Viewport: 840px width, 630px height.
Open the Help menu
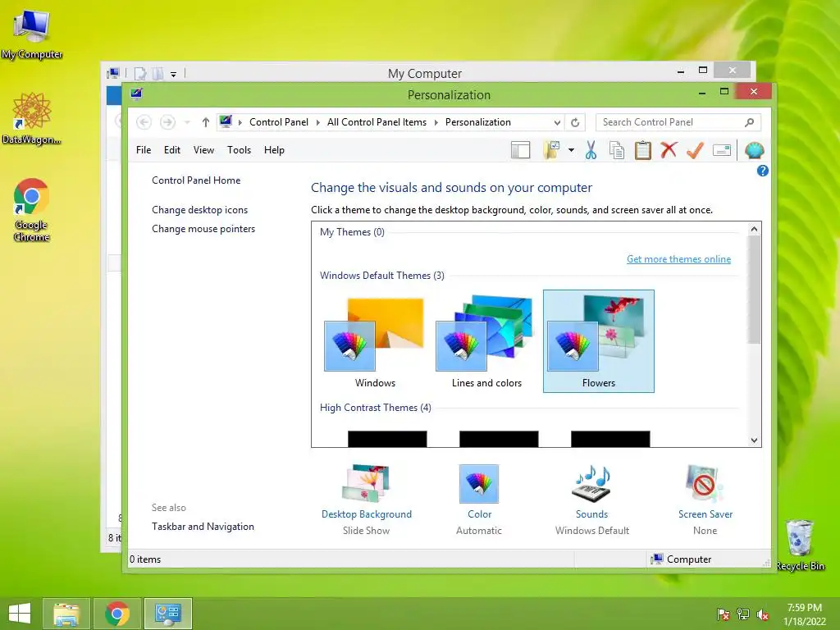pyautogui.click(x=274, y=150)
